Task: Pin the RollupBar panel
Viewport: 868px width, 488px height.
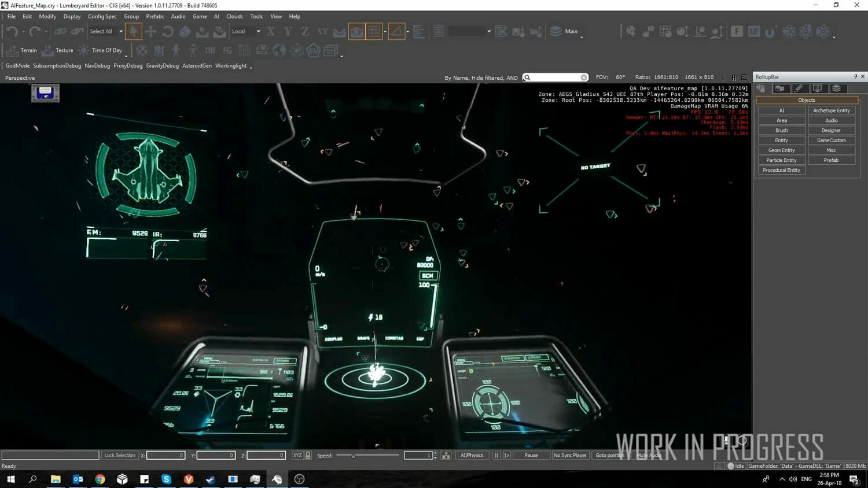Action: pyautogui.click(x=855, y=76)
